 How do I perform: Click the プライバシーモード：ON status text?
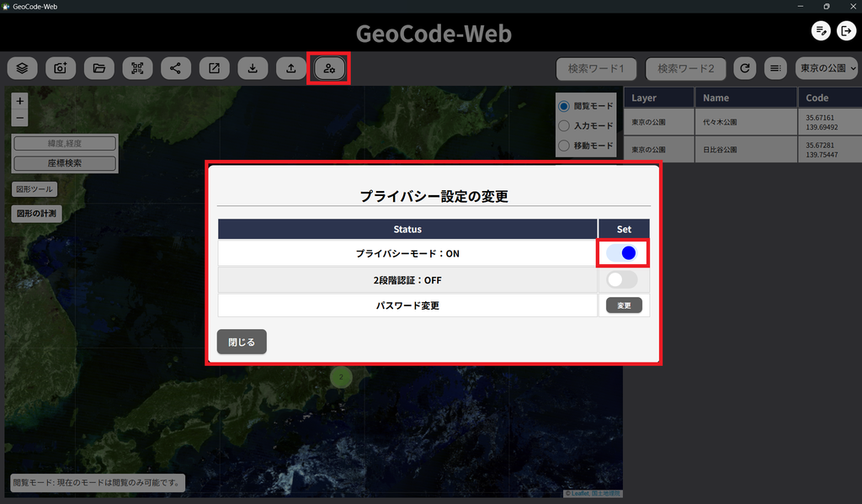tap(407, 253)
